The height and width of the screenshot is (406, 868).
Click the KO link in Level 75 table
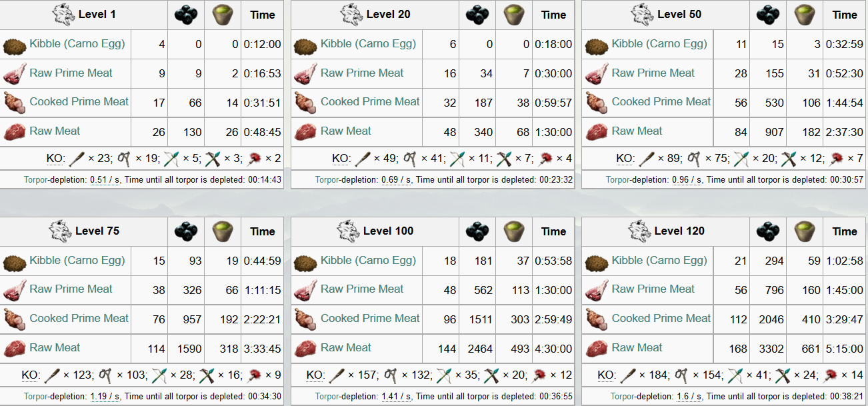tap(31, 375)
